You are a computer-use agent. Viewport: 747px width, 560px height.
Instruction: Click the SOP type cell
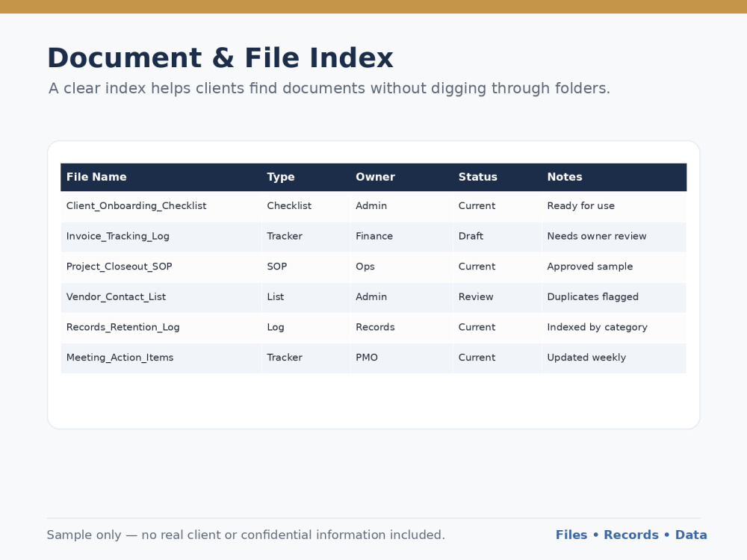coord(277,267)
